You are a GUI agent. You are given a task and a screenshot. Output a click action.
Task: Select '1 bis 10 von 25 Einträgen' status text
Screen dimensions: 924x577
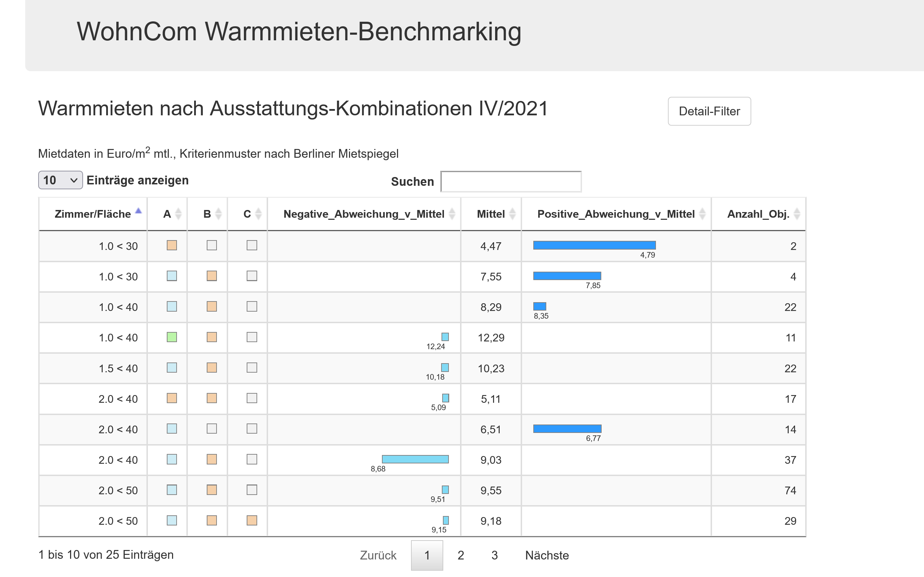pos(106,555)
